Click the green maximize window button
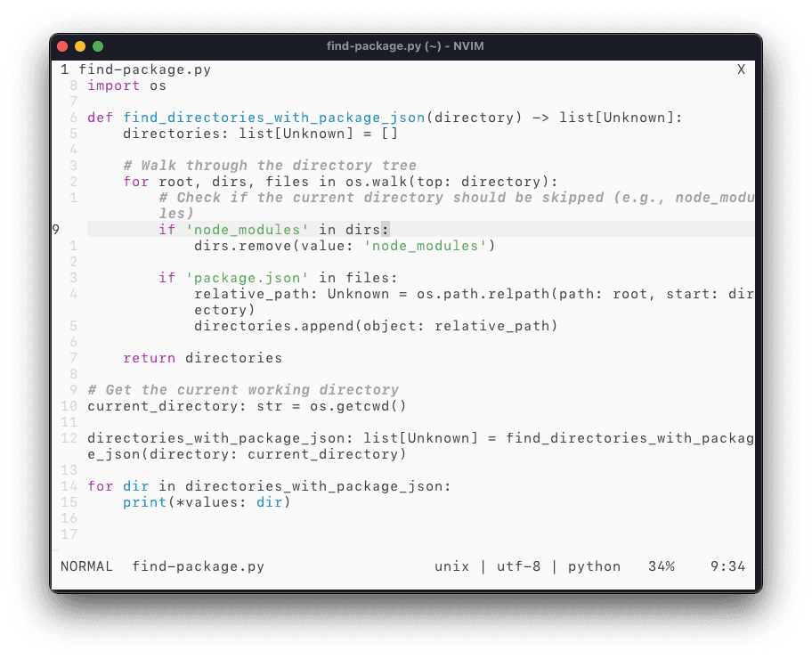 pyautogui.click(x=98, y=46)
